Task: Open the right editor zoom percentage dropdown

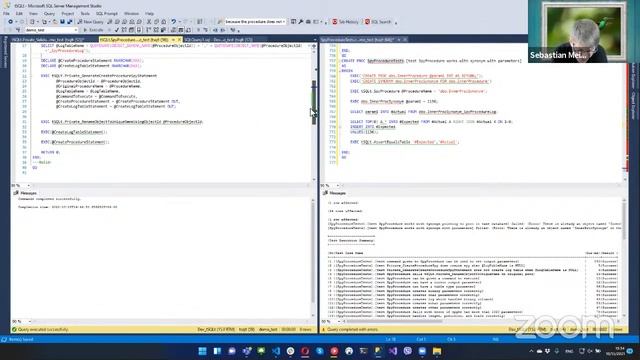Action: click(330, 186)
